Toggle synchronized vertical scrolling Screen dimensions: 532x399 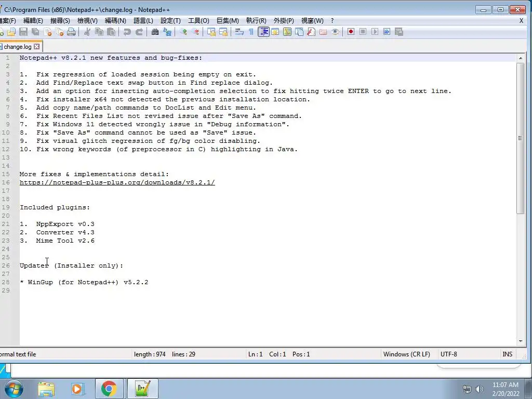[211, 32]
